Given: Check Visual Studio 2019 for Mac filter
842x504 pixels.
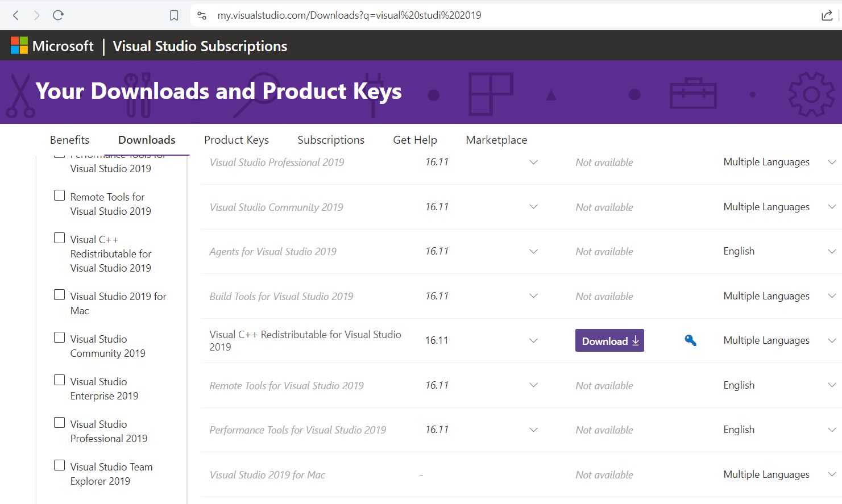Looking at the screenshot, I should [59, 295].
